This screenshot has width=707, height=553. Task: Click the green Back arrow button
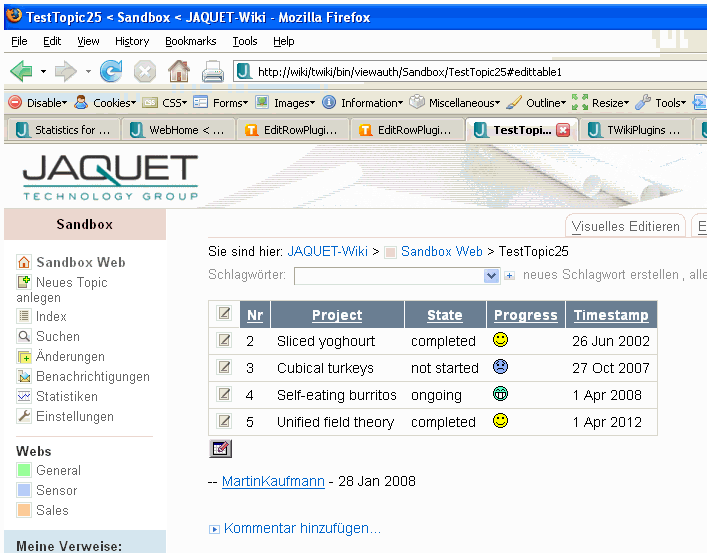coord(21,71)
